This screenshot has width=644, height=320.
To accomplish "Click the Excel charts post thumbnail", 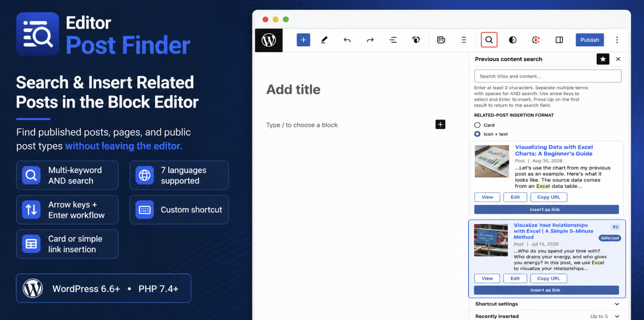I will coord(492,161).
